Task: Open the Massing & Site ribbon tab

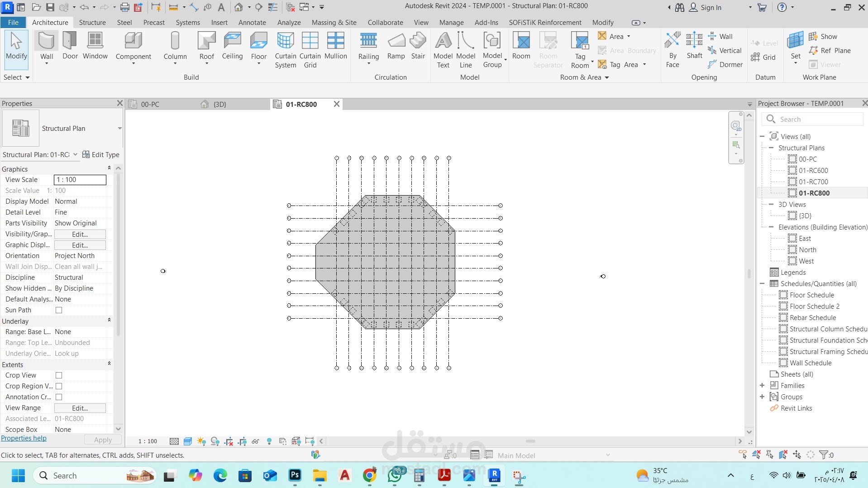Action: tap(334, 22)
